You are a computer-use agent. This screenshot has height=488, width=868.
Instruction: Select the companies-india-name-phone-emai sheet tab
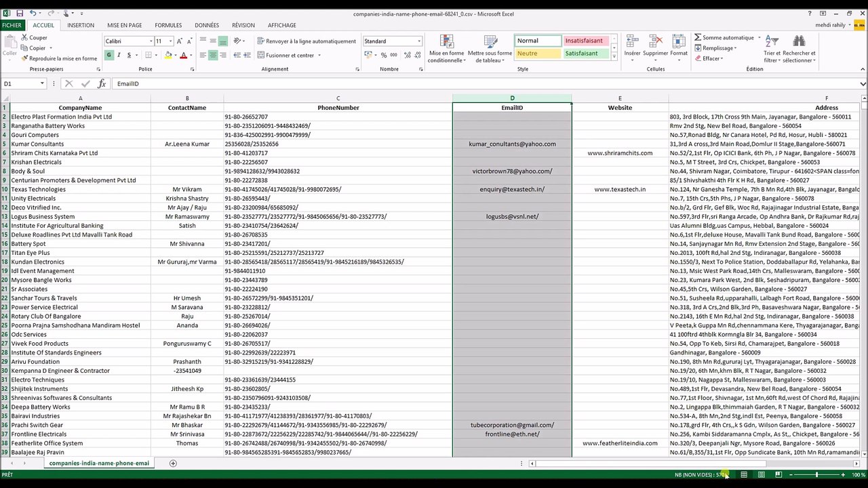pos(99,463)
